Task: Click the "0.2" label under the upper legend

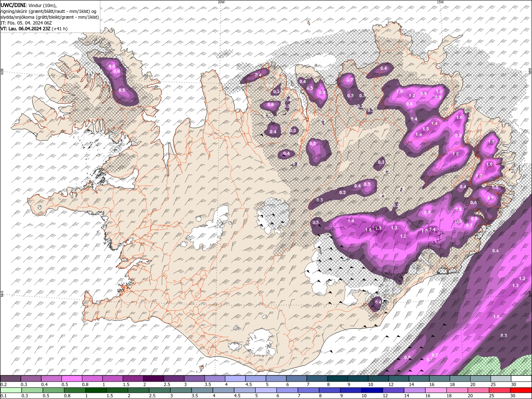Action: 3,384
